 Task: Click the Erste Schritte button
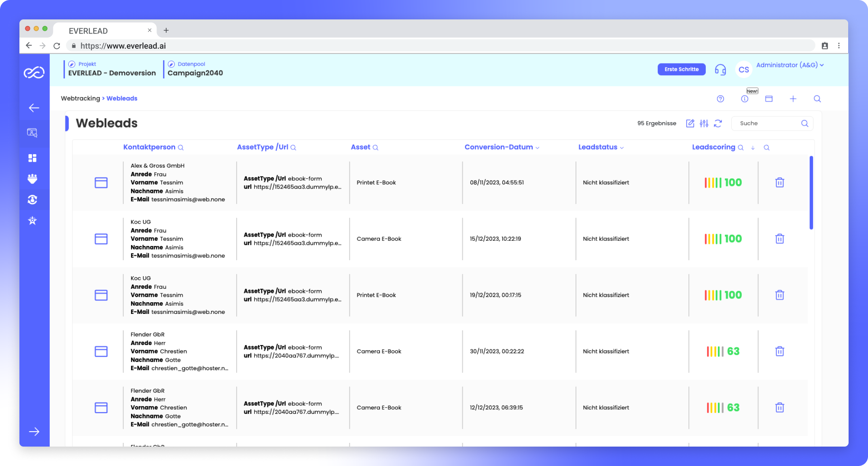(681, 69)
